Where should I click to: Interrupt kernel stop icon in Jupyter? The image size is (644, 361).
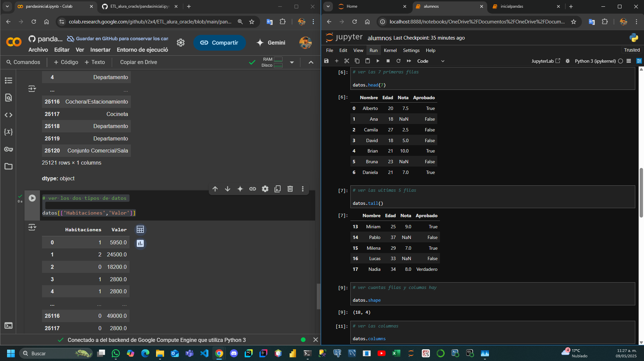tap(388, 61)
